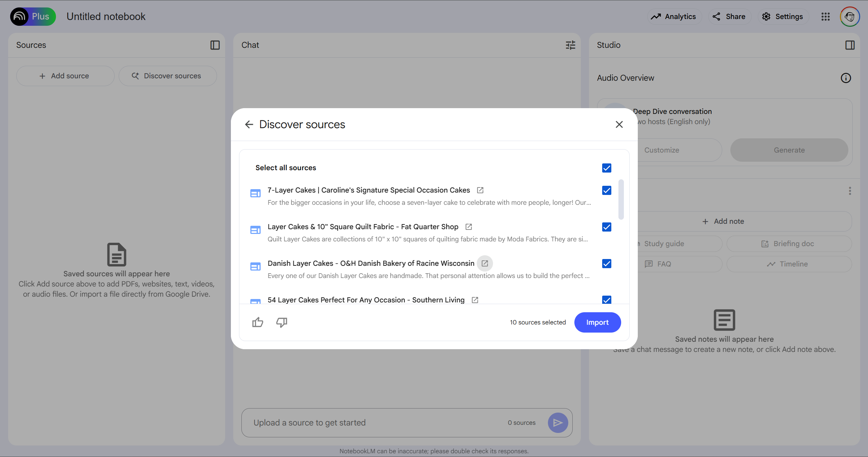Open chat configuration sliders icon

(570, 45)
